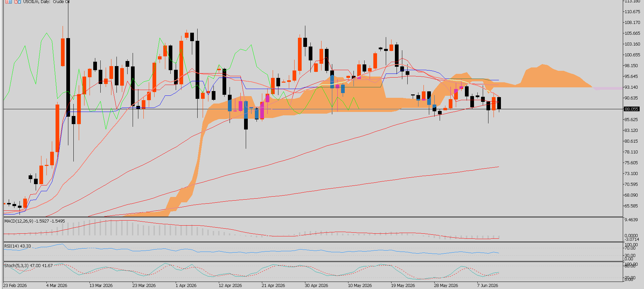Click the 75.605 price scale value

pyautogui.click(x=631, y=163)
